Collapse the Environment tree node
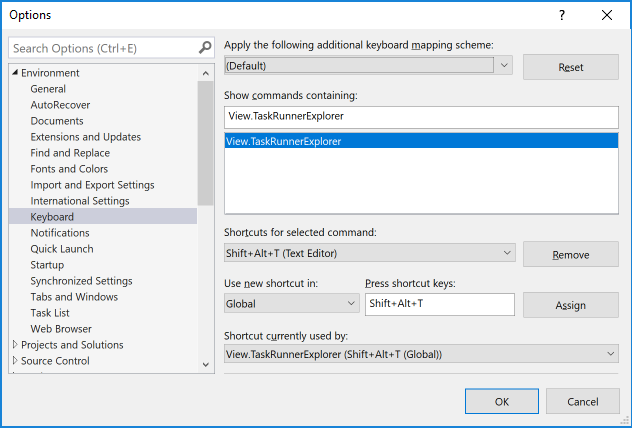632x428 pixels. coord(15,73)
